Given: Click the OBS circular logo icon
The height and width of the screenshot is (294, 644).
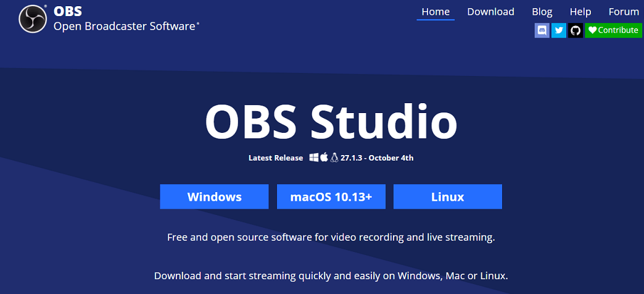Looking at the screenshot, I should pos(33,19).
